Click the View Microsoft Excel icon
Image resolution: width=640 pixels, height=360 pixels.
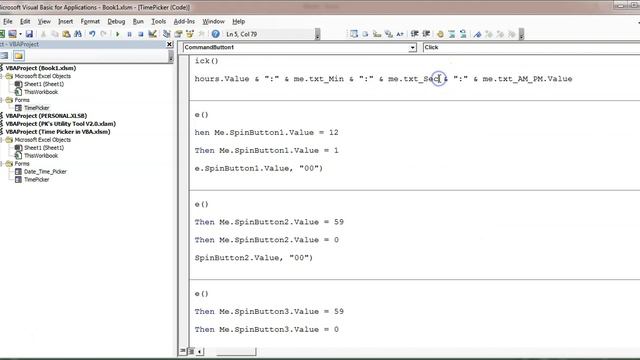click(x=2, y=34)
